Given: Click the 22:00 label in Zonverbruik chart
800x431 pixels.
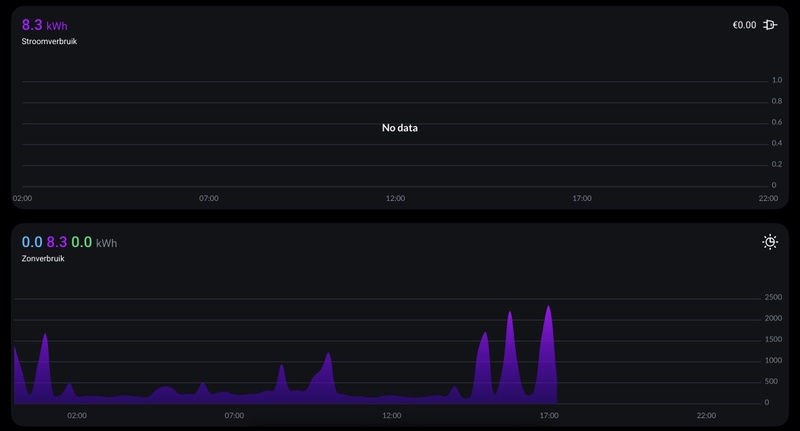Looking at the screenshot, I should pyautogui.click(x=706, y=416).
